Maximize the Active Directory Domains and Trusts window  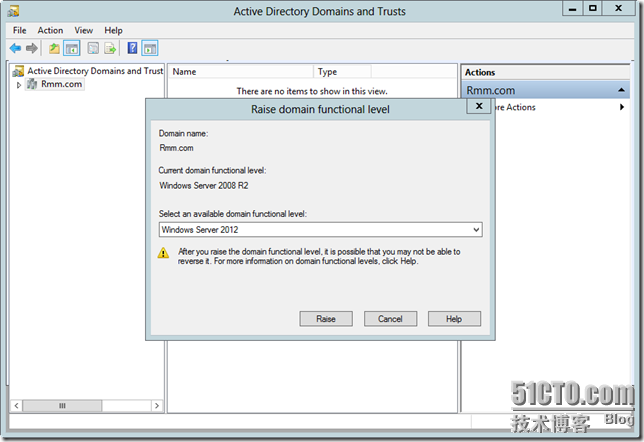point(593,8)
